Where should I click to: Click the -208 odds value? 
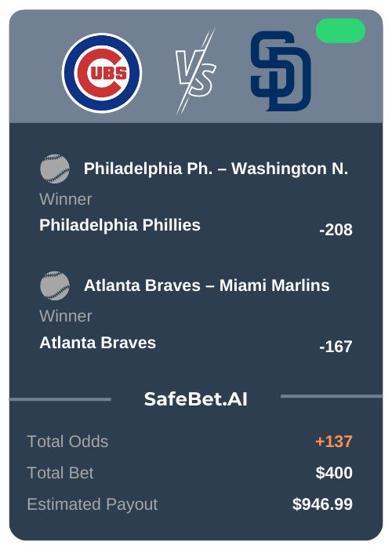pos(336,230)
